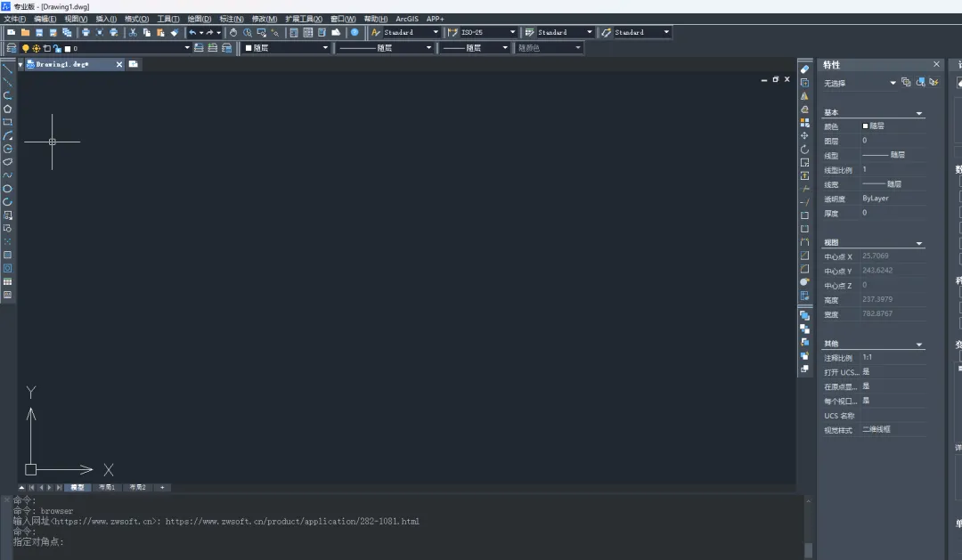
Task: Toggle the layer on/off lightbulb icon
Action: 25,48
